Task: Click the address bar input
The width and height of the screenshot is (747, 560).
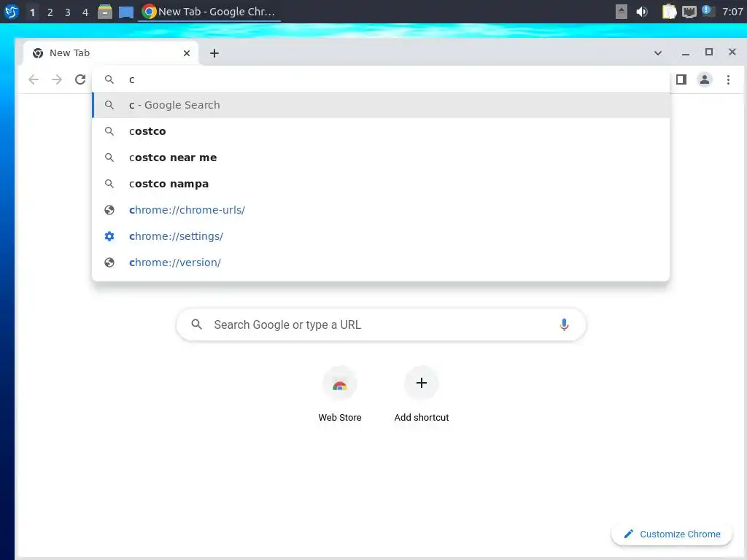Action: [381, 79]
